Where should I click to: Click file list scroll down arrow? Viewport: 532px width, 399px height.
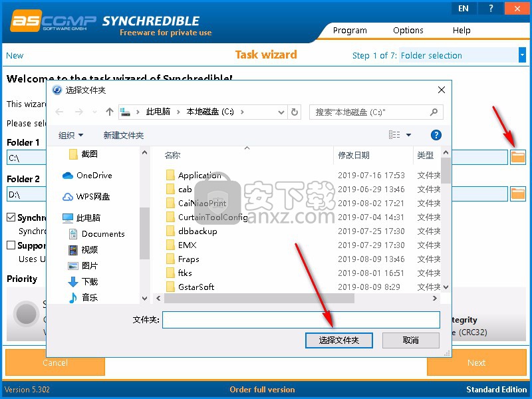click(x=446, y=287)
